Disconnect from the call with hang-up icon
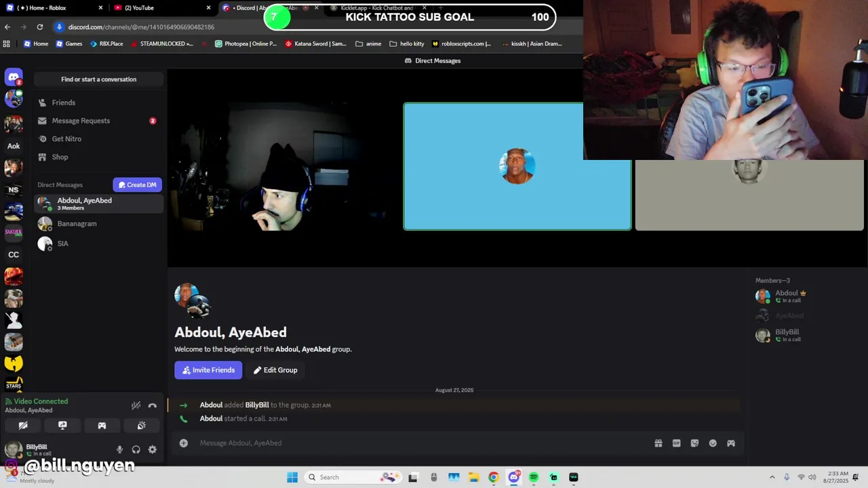 [153, 405]
